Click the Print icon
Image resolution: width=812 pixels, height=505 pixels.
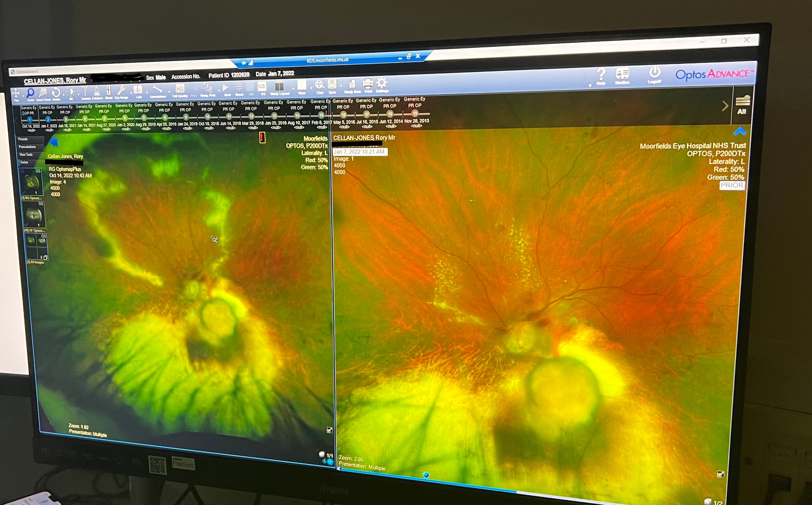(x=368, y=83)
